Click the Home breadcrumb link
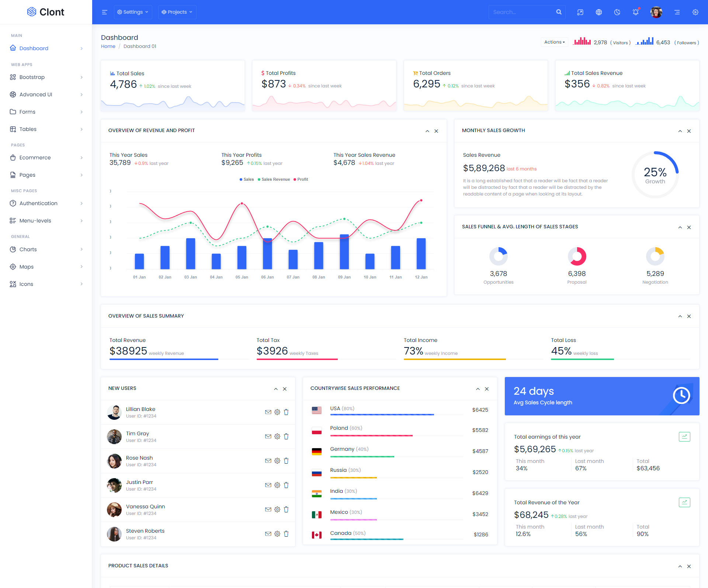Screen dimensions: 708x588 coord(108,46)
